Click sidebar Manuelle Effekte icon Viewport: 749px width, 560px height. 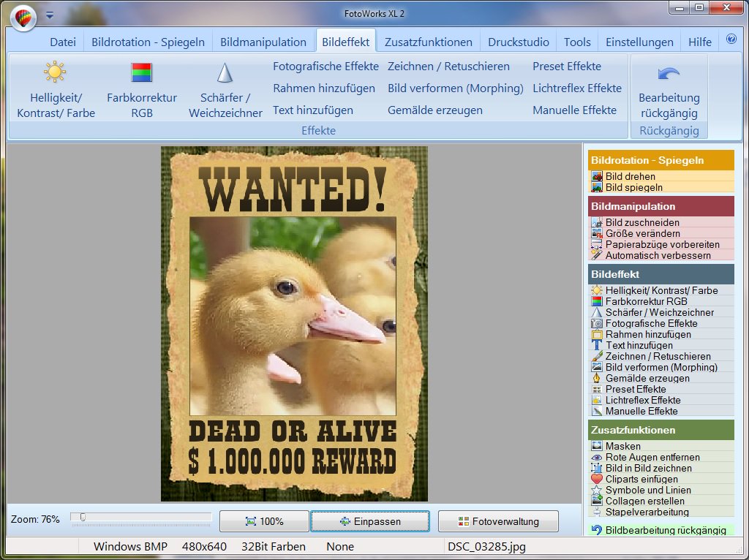[x=597, y=411]
